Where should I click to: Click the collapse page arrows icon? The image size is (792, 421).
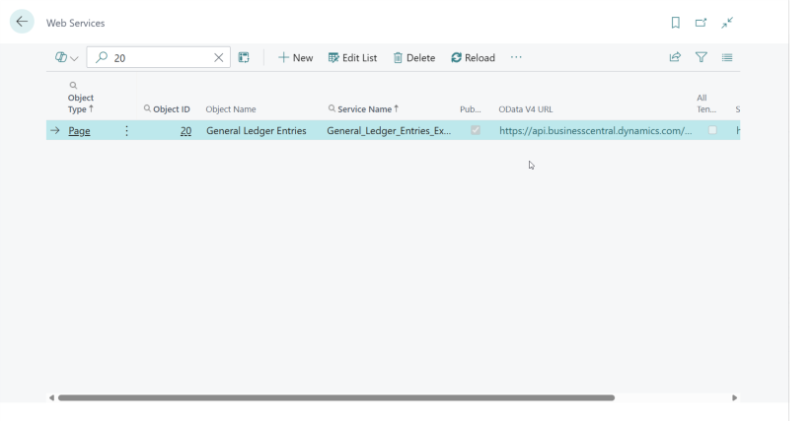tap(727, 22)
